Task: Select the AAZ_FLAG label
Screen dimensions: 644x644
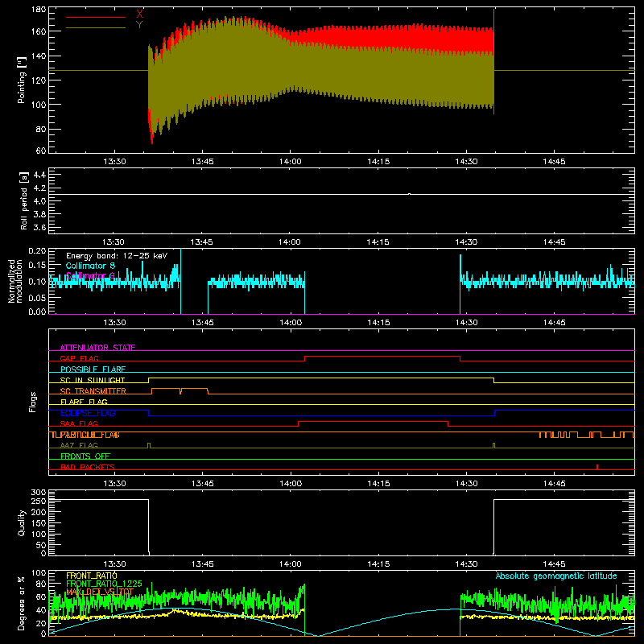Action: [x=79, y=446]
